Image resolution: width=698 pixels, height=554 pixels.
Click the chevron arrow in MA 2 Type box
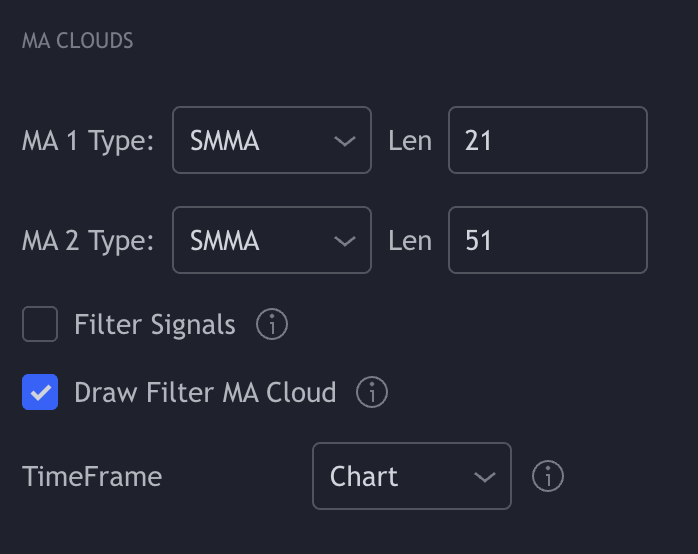click(x=345, y=241)
